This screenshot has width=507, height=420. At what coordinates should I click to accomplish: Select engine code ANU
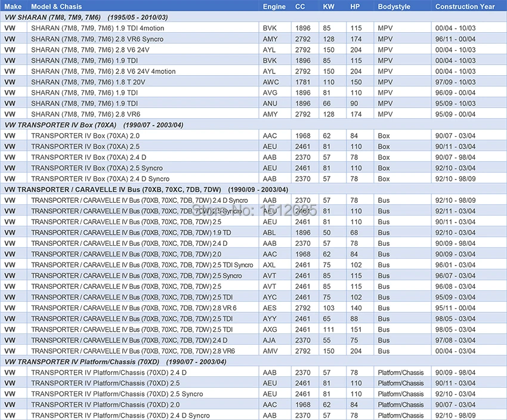tap(270, 103)
